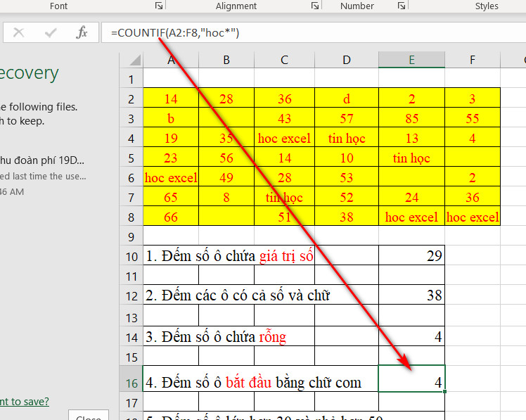Select cell A8 with value 66

[171, 217]
